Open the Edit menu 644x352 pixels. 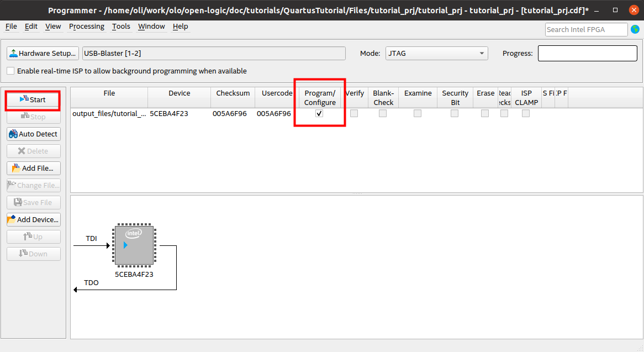point(31,27)
